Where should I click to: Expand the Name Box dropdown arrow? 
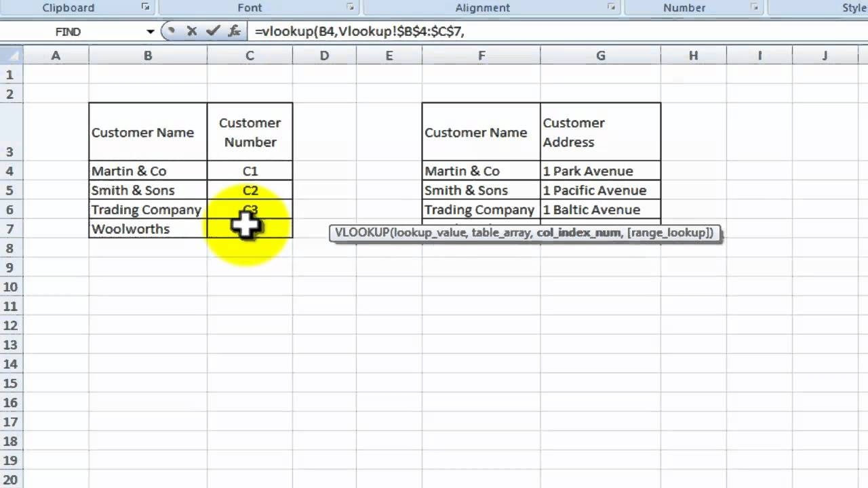point(150,32)
